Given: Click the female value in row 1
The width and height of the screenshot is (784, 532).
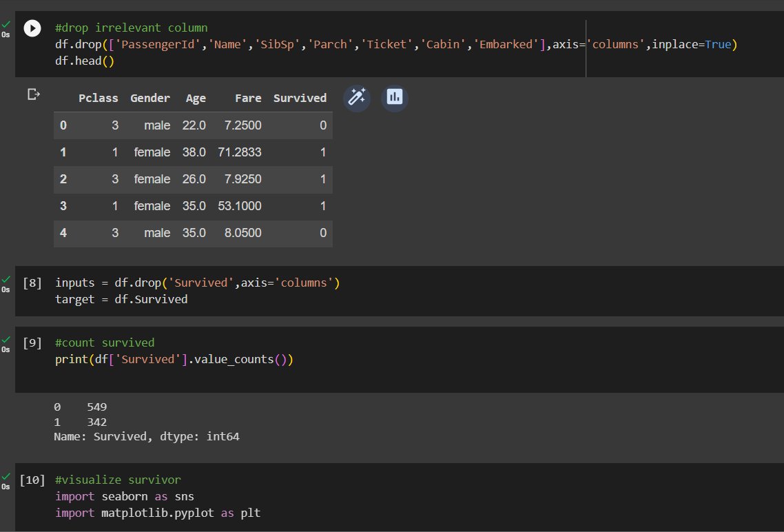Looking at the screenshot, I should pyautogui.click(x=152, y=152).
